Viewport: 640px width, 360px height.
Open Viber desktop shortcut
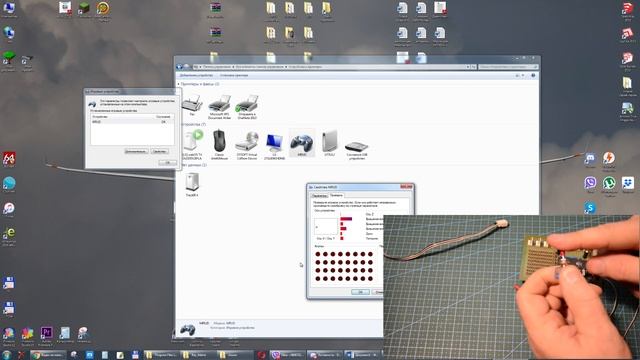click(x=590, y=184)
